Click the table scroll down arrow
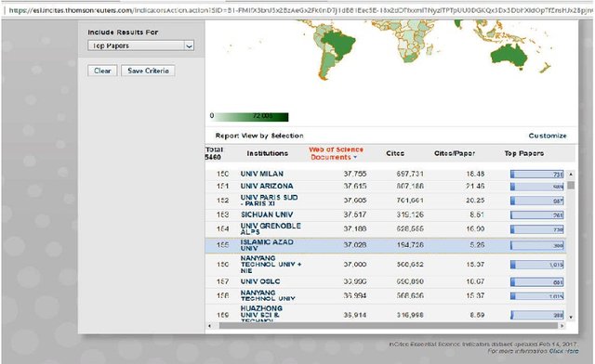The width and height of the screenshot is (595, 364). 571,317
